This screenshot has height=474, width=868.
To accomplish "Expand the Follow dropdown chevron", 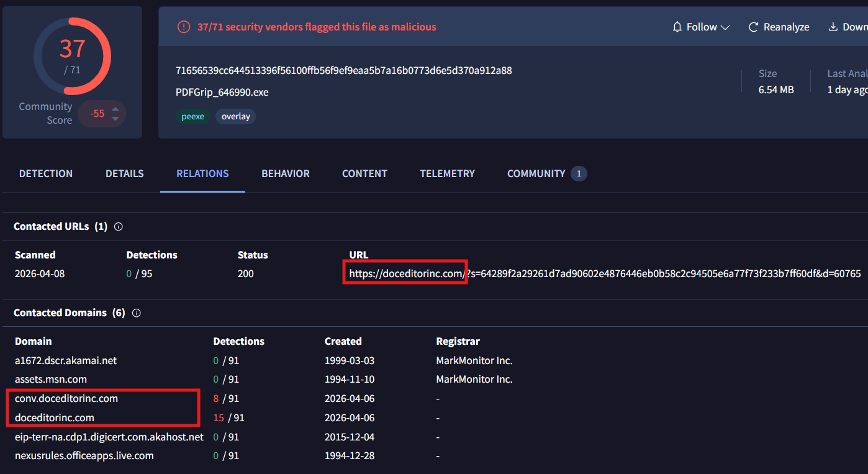I will [x=725, y=27].
